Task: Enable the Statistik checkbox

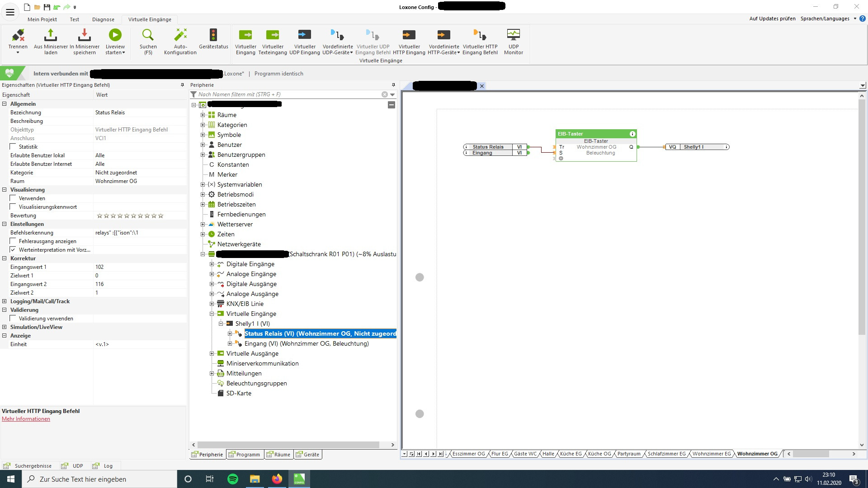Action: click(x=13, y=147)
